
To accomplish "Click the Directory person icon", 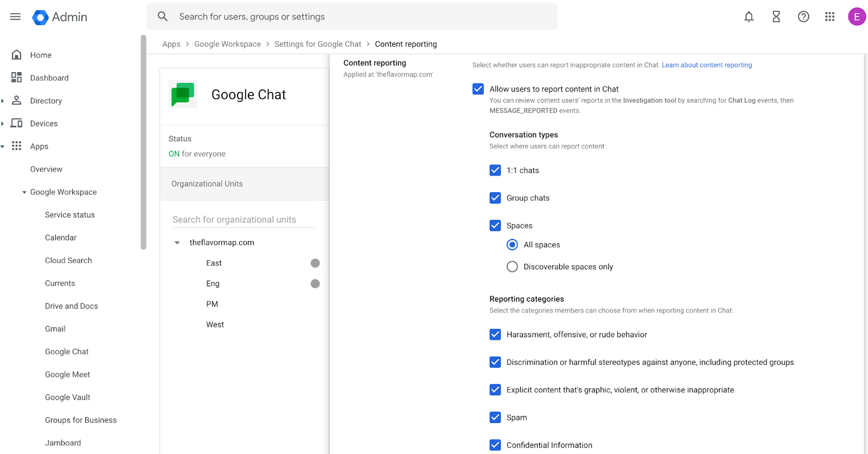I will (17, 100).
